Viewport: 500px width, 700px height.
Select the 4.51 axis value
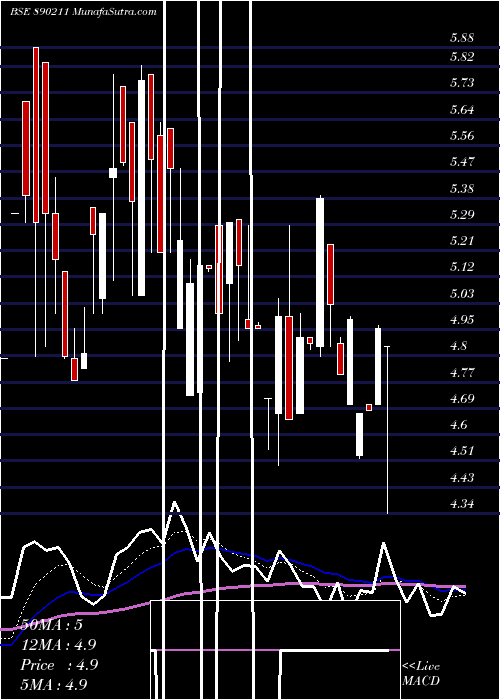462,451
